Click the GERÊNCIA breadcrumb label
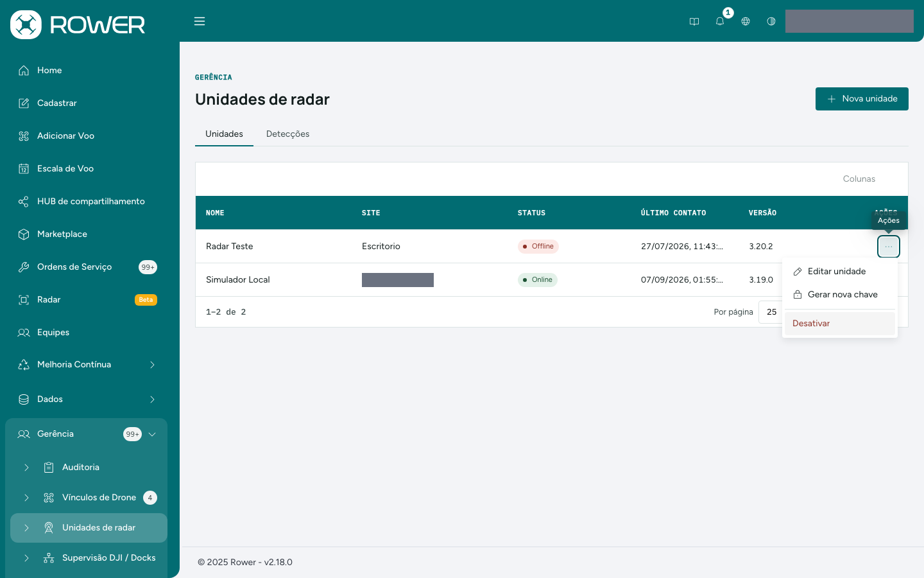Image resolution: width=924 pixels, height=578 pixels. (214, 77)
